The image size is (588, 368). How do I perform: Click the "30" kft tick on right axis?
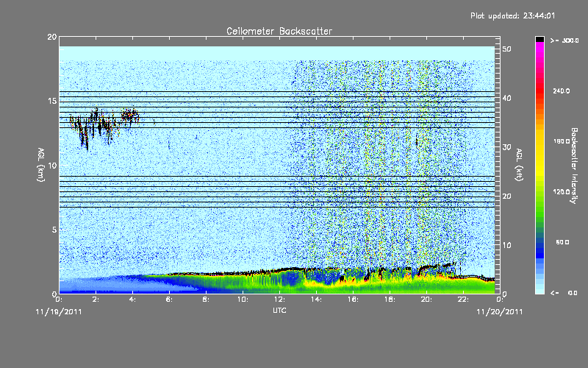tap(506, 147)
